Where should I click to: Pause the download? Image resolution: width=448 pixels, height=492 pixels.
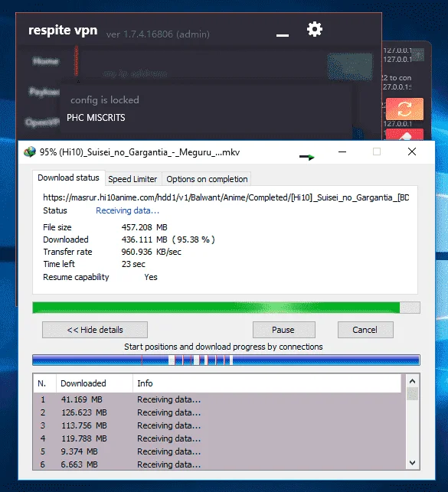284,330
